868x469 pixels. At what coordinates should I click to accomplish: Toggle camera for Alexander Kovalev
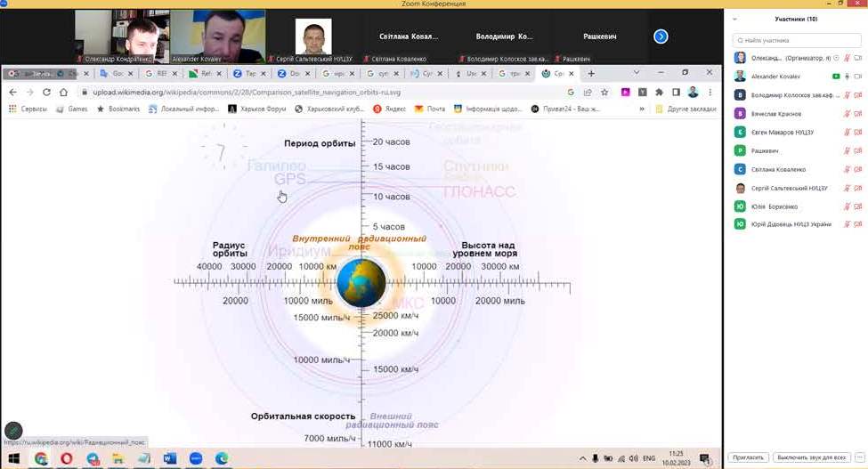click(858, 77)
